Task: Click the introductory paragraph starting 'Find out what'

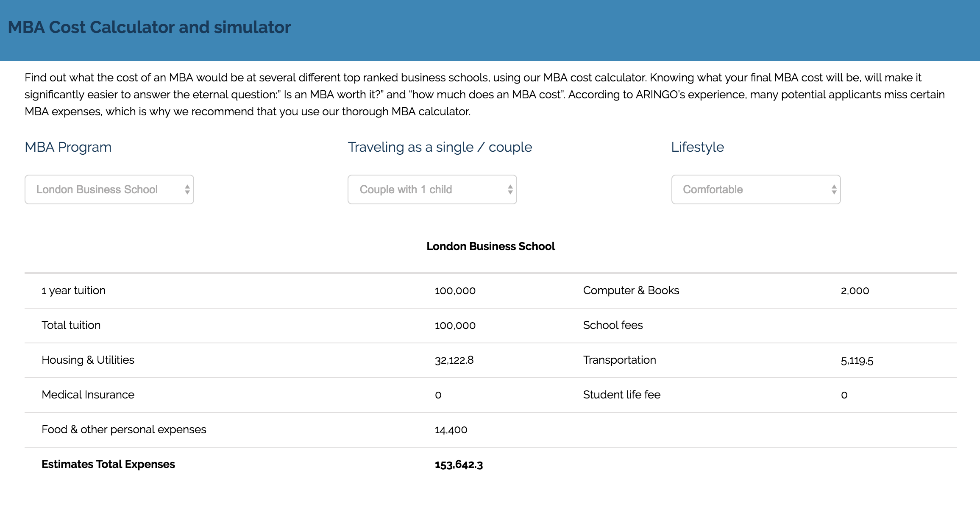Action: coord(484,95)
